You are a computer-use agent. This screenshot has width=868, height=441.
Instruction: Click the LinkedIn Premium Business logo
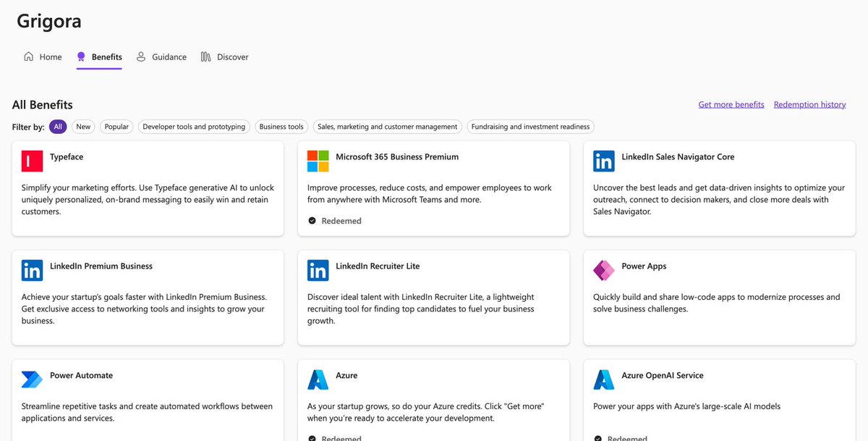[32, 271]
